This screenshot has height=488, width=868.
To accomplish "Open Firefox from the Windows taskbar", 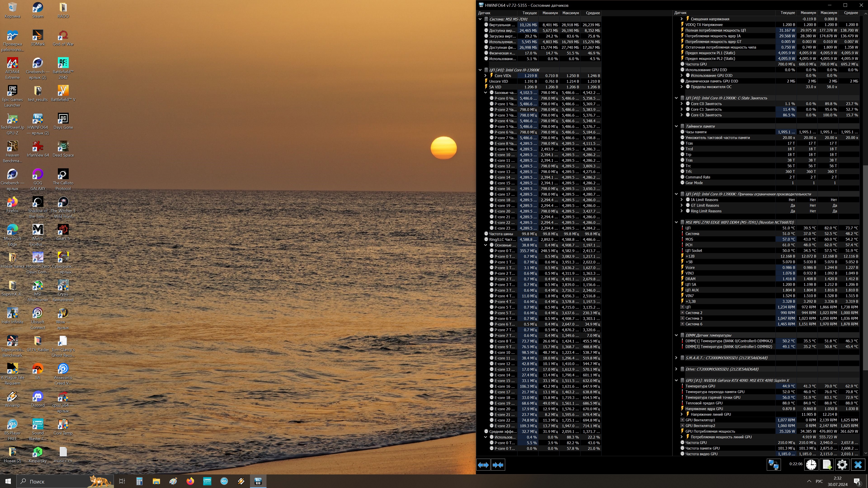I will pyautogui.click(x=190, y=481).
